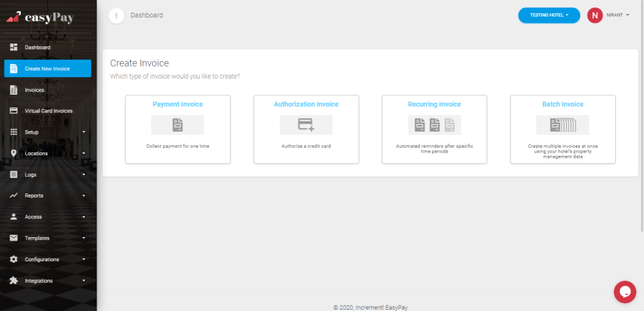This screenshot has height=311, width=644.
Task: Select Create New Invoice menu item
Action: pos(48,69)
